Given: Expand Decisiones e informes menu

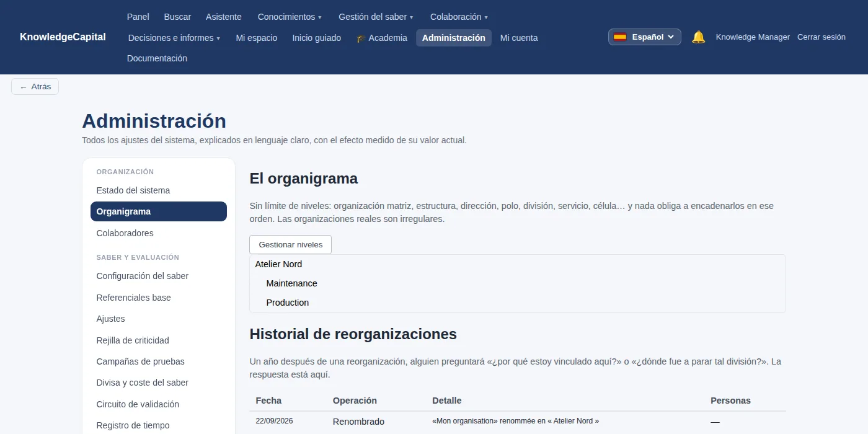Looking at the screenshot, I should 174,38.
